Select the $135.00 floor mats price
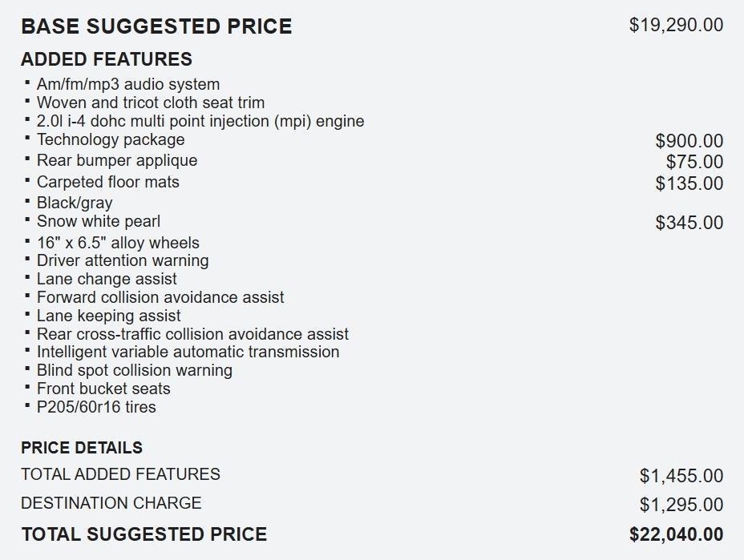Viewport: 744px width, 560px height. 689,183
